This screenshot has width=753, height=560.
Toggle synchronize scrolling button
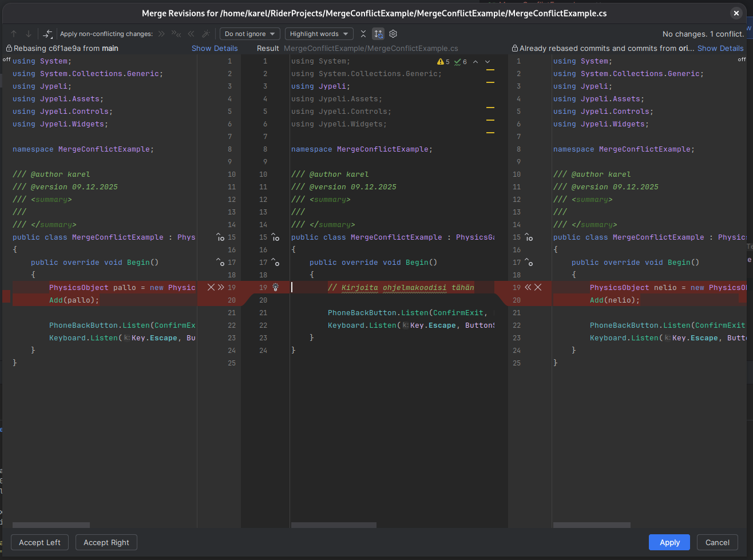(378, 34)
